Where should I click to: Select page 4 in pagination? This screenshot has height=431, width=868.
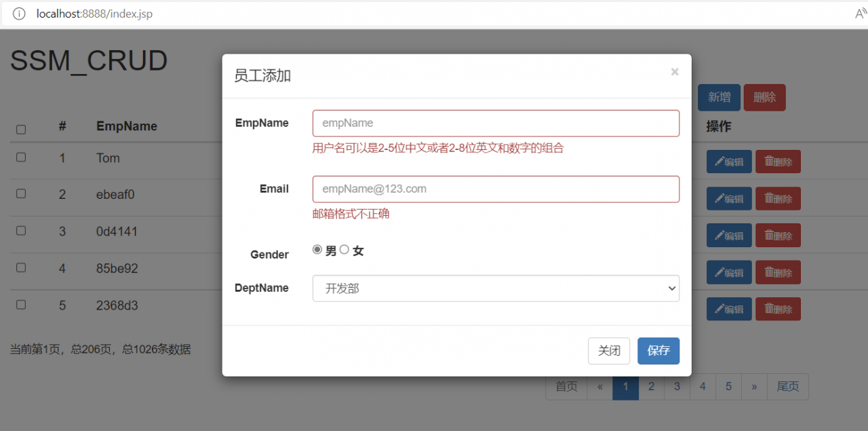(x=703, y=386)
